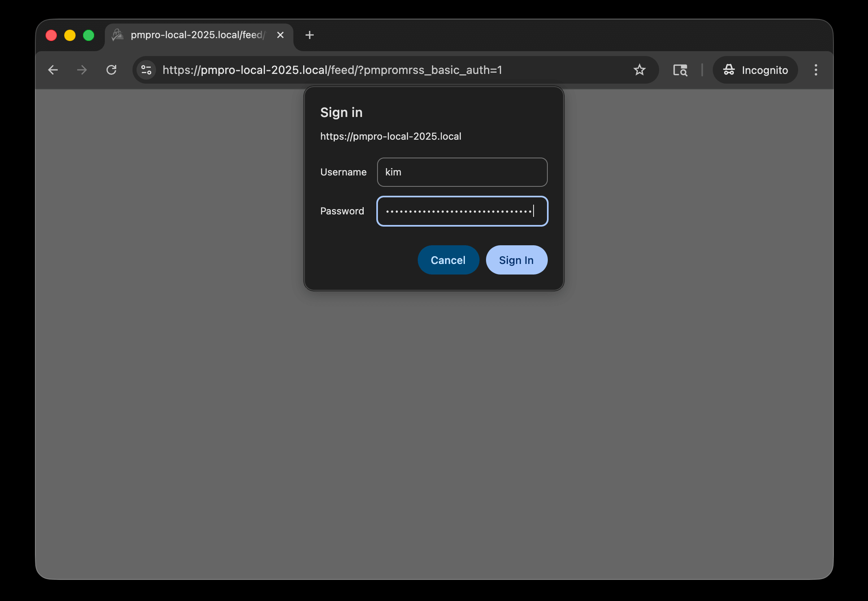This screenshot has height=601, width=868.
Task: Click the yellow minimize traffic light
Action: 70,35
